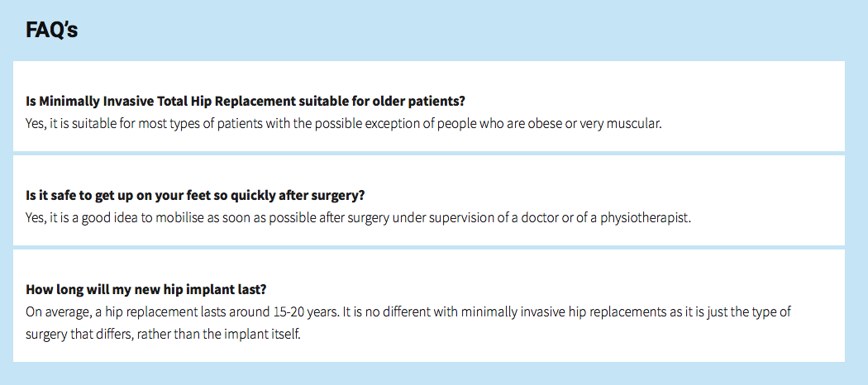
Task: Expand the question about getting up quickly after surgery
Action: (195, 195)
